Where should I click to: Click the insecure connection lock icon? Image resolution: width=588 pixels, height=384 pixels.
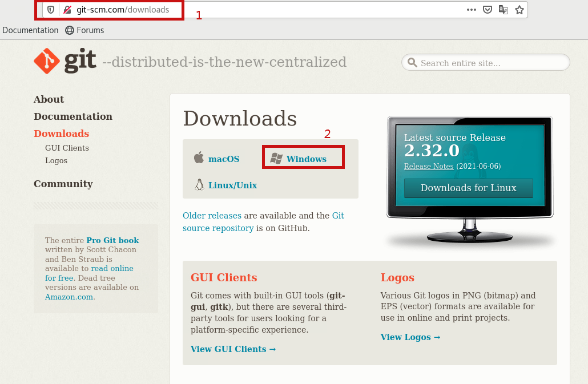coord(67,10)
